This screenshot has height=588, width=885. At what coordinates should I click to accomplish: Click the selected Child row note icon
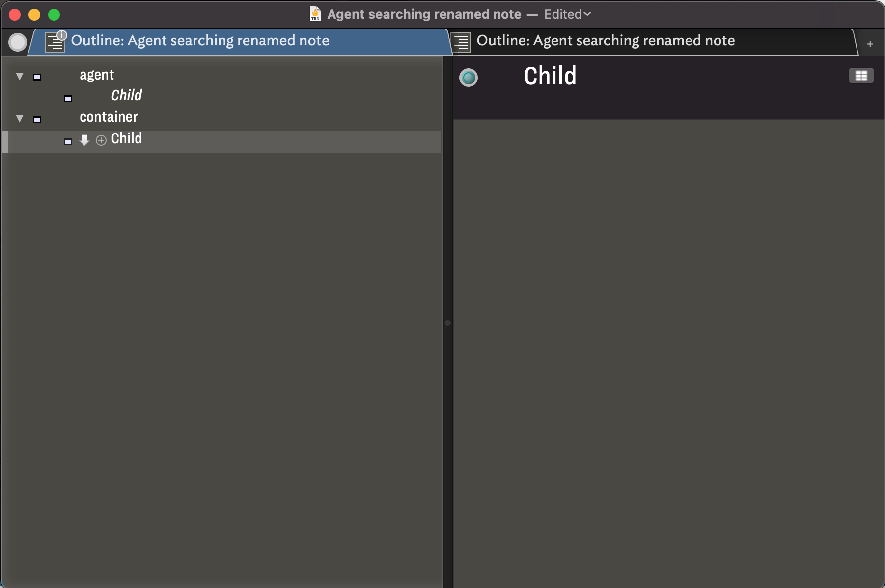pyautogui.click(x=68, y=141)
